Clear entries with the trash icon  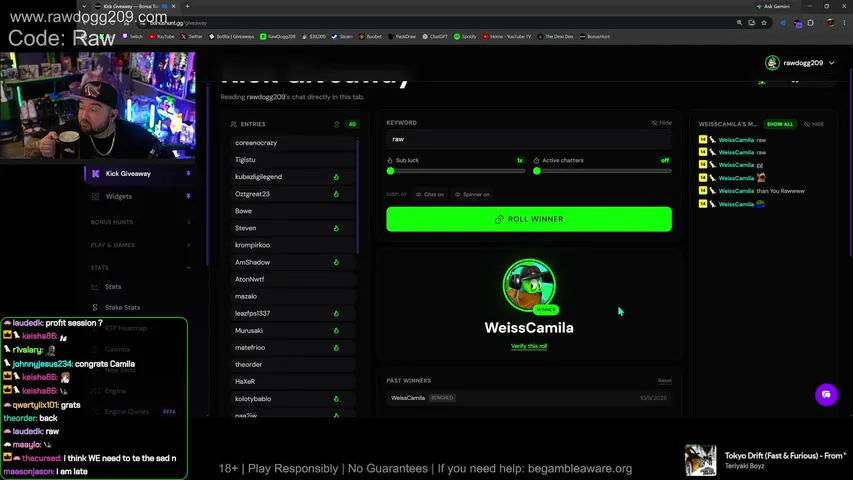tap(337, 124)
